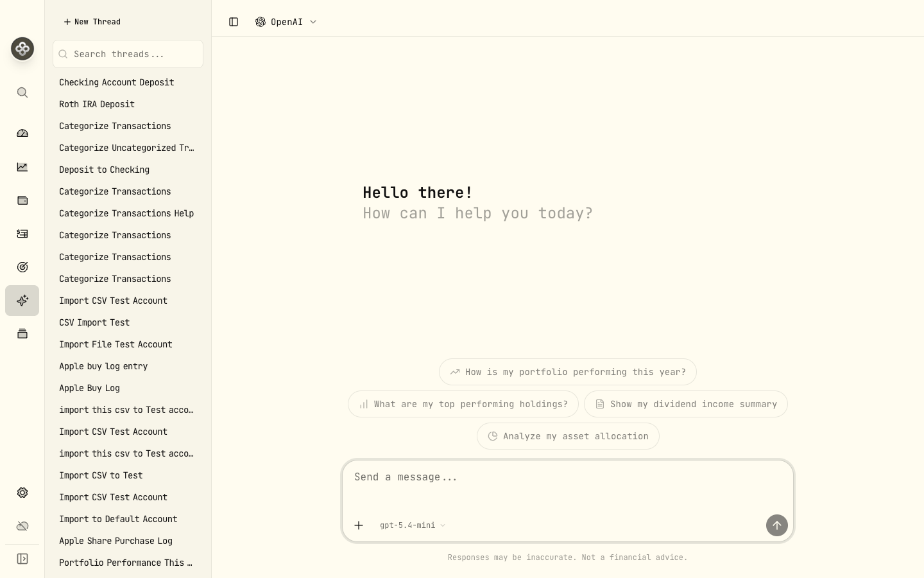Screen dimensions: 924x578
Task: Open thread 'Import to Default Account'
Action: pyautogui.click(x=128, y=519)
